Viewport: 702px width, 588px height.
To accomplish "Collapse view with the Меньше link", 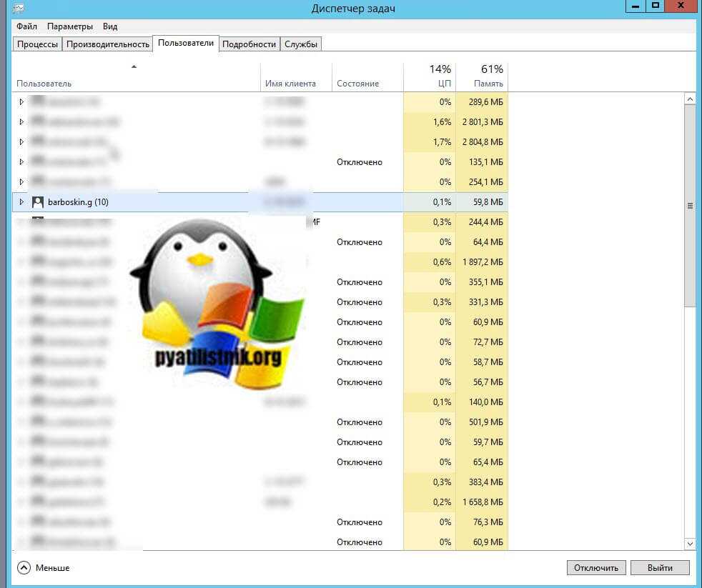I will tap(52, 568).
